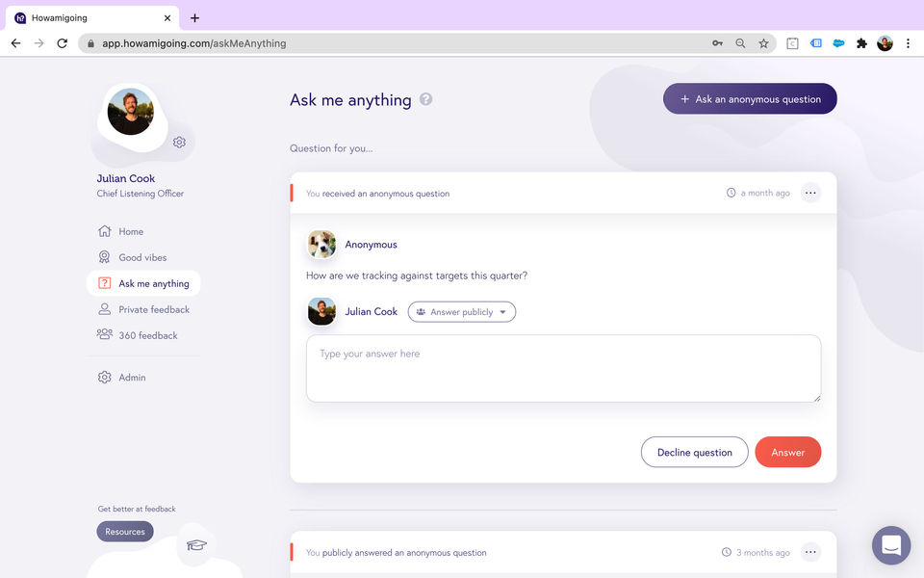Click Julian Cook's large profile photo
This screenshot has height=578, width=924.
coord(130,112)
